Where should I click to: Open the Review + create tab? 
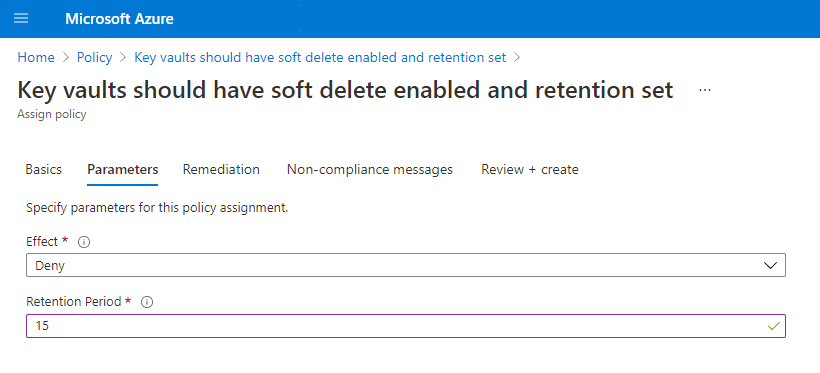point(530,169)
